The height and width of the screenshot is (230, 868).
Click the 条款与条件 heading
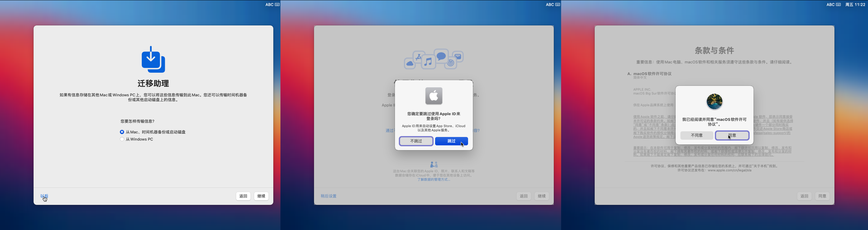point(714,50)
